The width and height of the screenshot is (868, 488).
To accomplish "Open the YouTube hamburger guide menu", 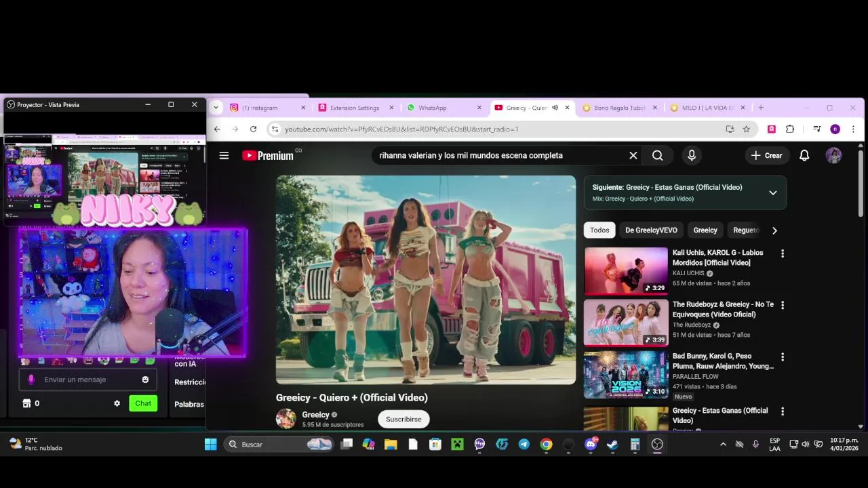I will (x=224, y=155).
